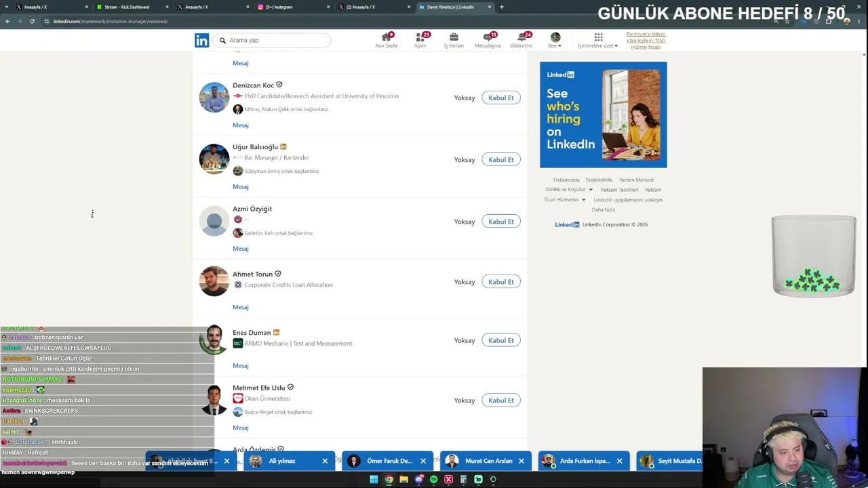Open the LinkedIn hiring advertisement
868x488 pixels.
604,115
